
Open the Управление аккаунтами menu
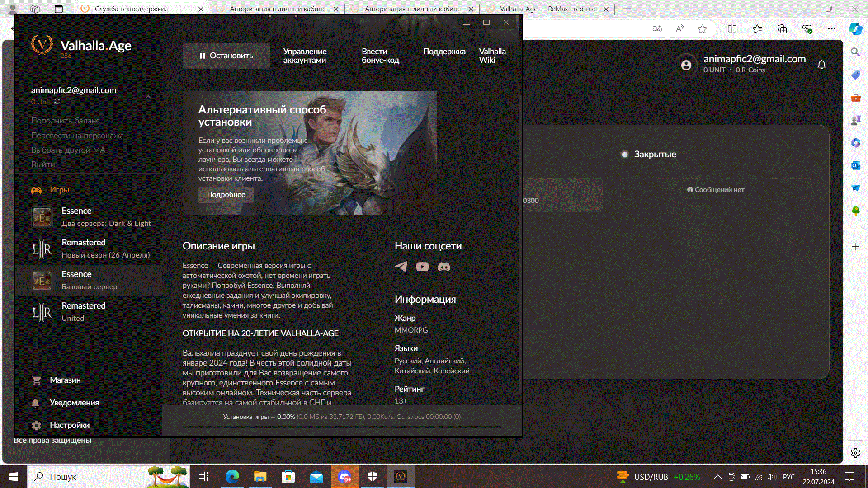coord(305,56)
